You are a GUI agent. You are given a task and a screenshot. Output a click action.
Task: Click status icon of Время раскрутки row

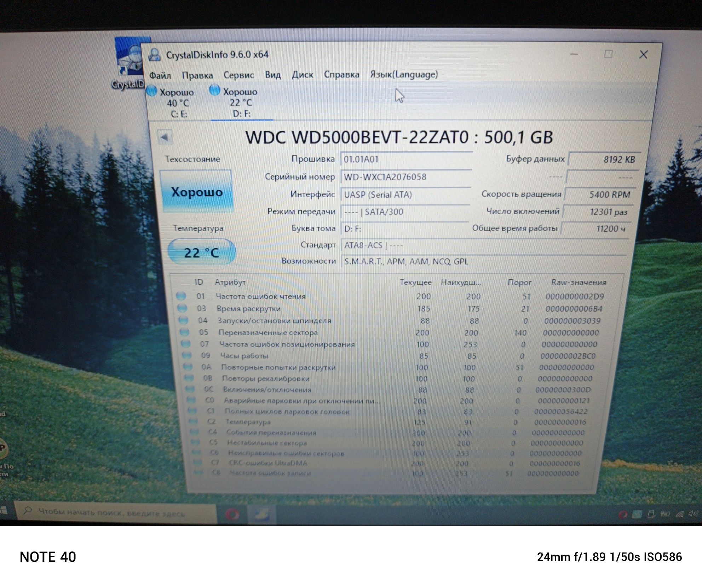pos(182,308)
